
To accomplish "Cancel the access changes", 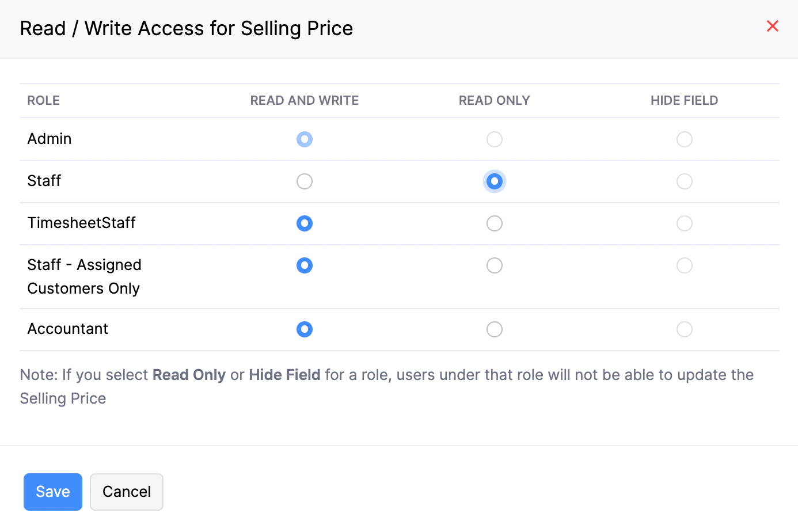I will pos(126,492).
